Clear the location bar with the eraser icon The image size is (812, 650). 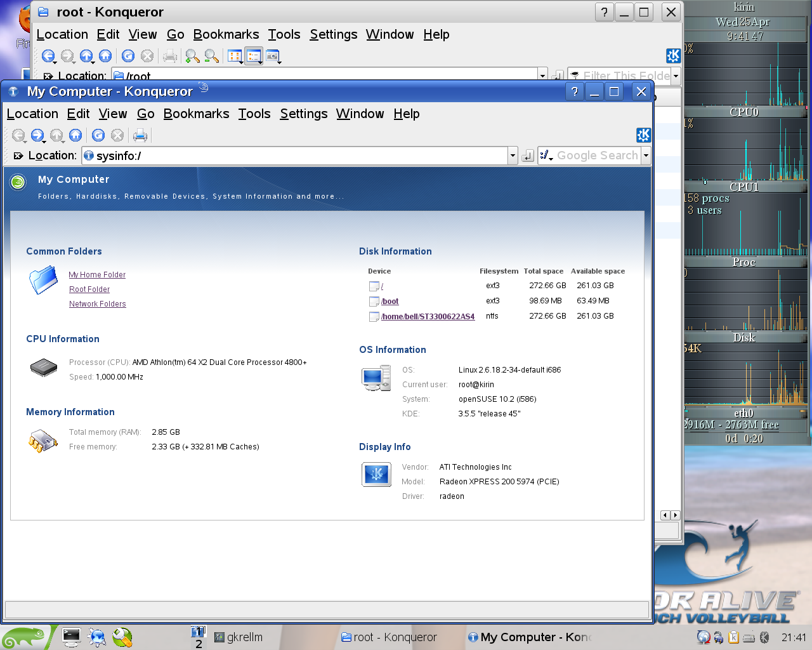point(18,156)
